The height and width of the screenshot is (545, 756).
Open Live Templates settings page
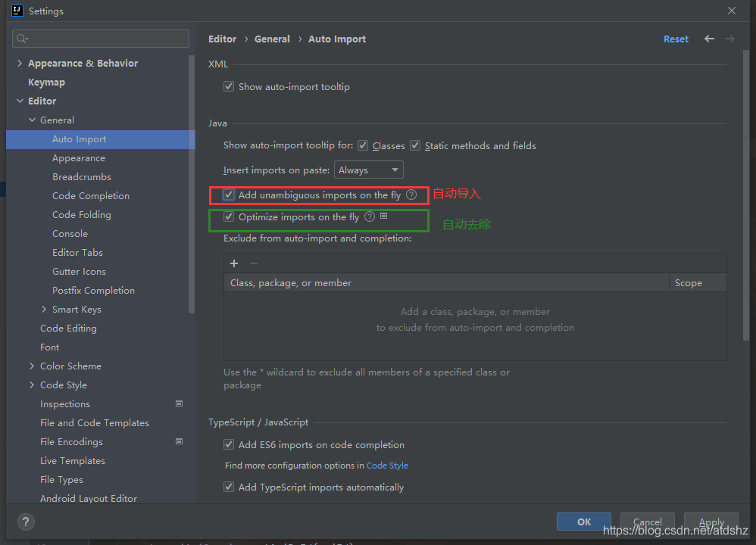(72, 460)
